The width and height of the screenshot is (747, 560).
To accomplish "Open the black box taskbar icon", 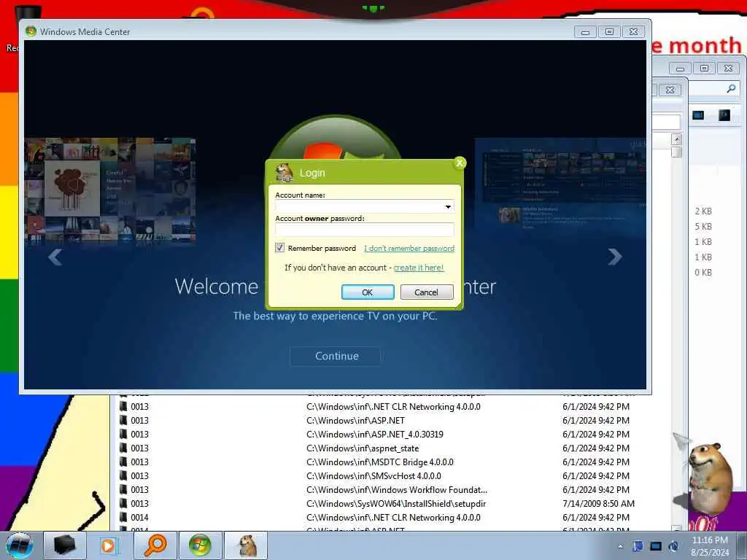I will (x=64, y=545).
